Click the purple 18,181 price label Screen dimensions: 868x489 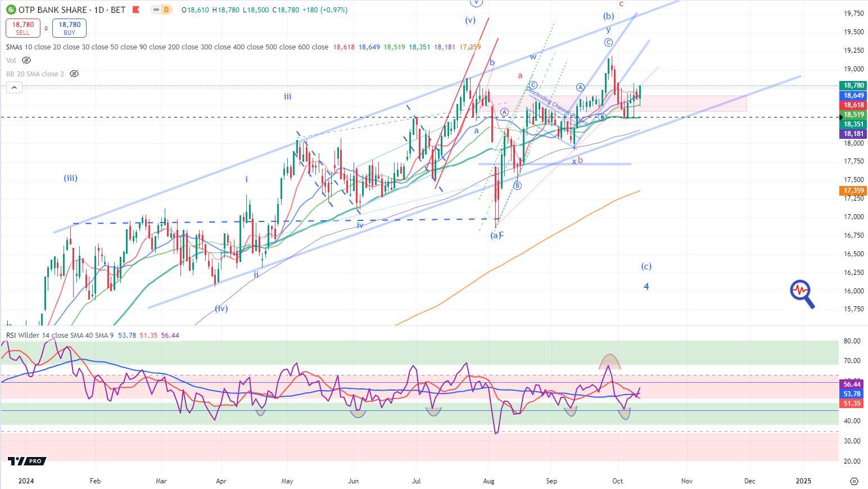(854, 134)
